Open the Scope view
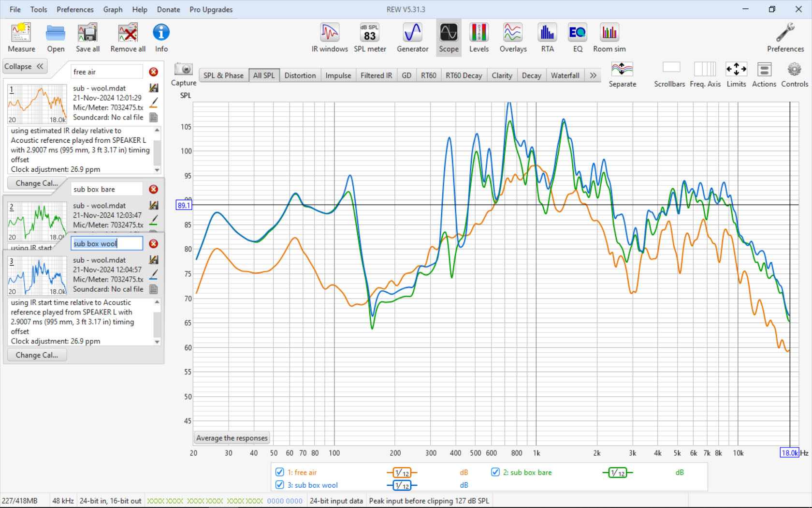The height and width of the screenshot is (508, 812). [449, 38]
